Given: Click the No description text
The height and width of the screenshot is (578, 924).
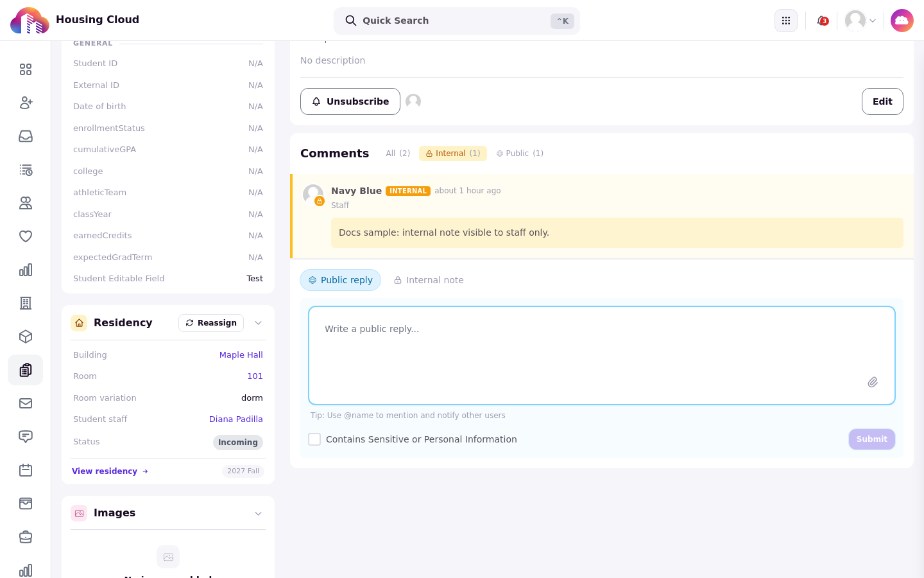Looking at the screenshot, I should tap(332, 60).
